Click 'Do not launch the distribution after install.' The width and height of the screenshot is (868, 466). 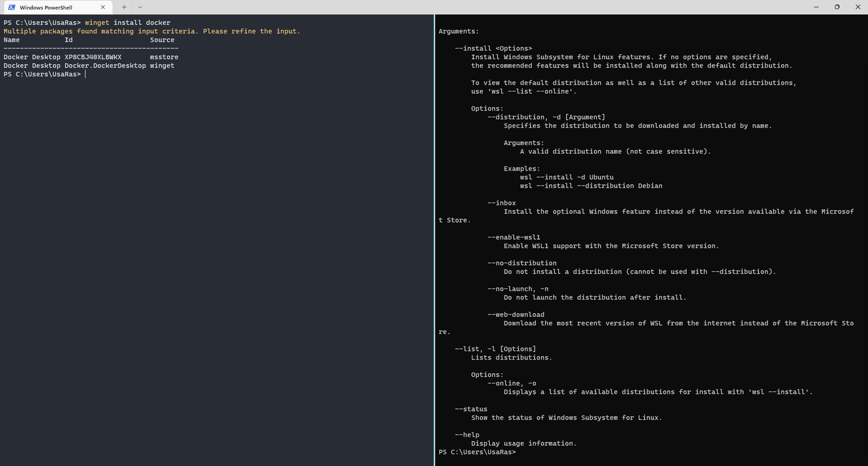pyautogui.click(x=595, y=298)
